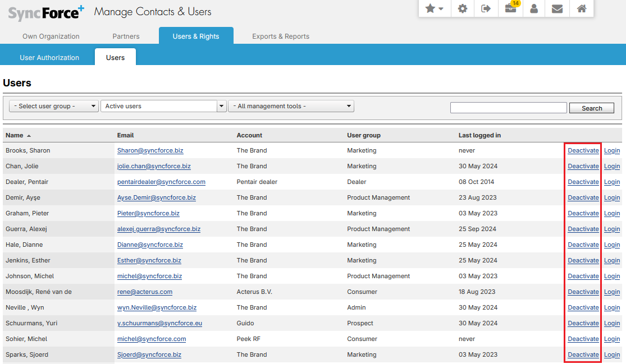Go to the Partners tab
This screenshot has width=626, height=364.
pyautogui.click(x=126, y=36)
